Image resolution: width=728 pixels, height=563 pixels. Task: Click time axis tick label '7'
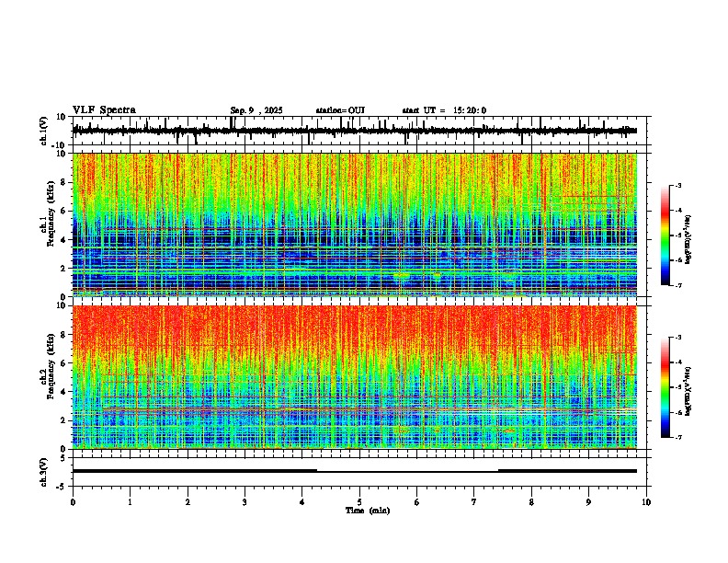click(474, 502)
